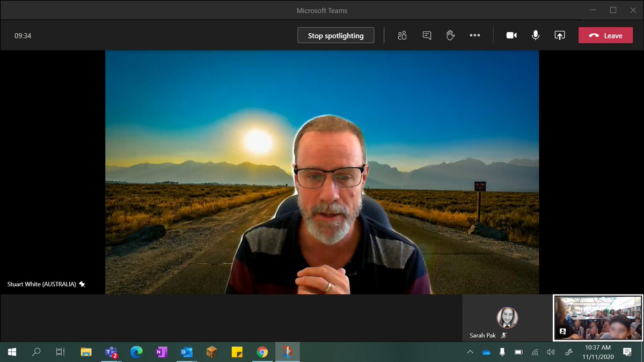Select the self-view video thumbnail

(598, 317)
